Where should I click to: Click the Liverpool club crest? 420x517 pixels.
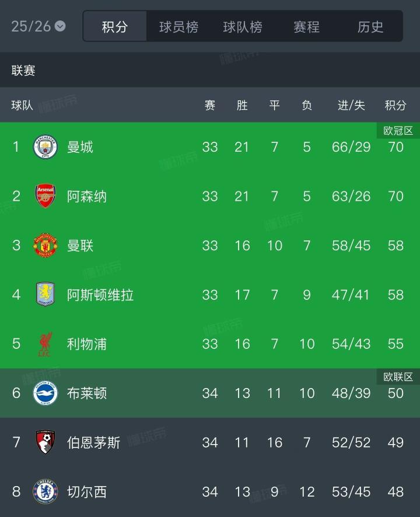coord(45,344)
